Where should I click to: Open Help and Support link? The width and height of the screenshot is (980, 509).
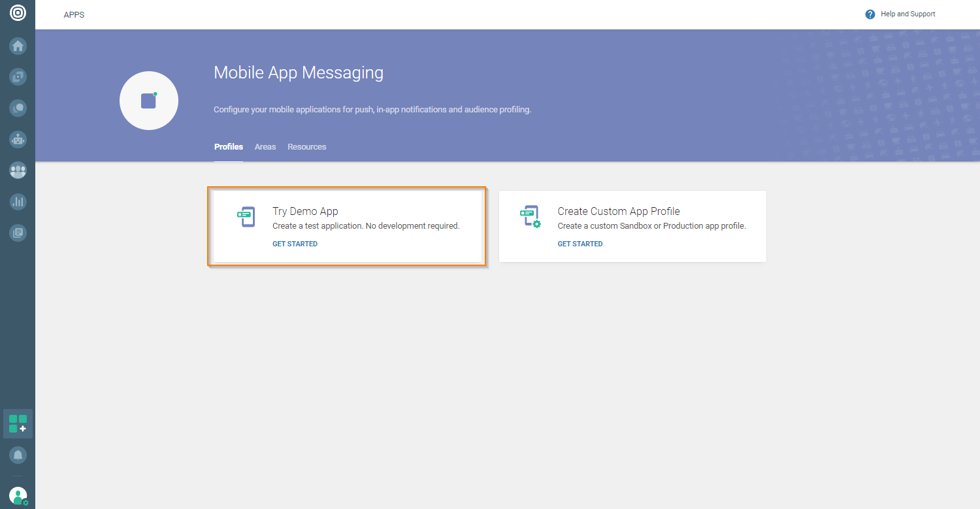pos(907,14)
